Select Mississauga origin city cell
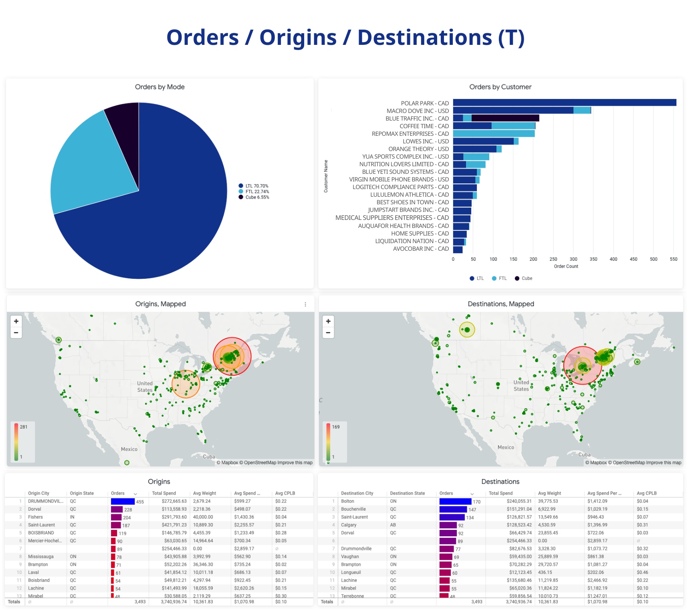The image size is (690, 616). [40, 557]
